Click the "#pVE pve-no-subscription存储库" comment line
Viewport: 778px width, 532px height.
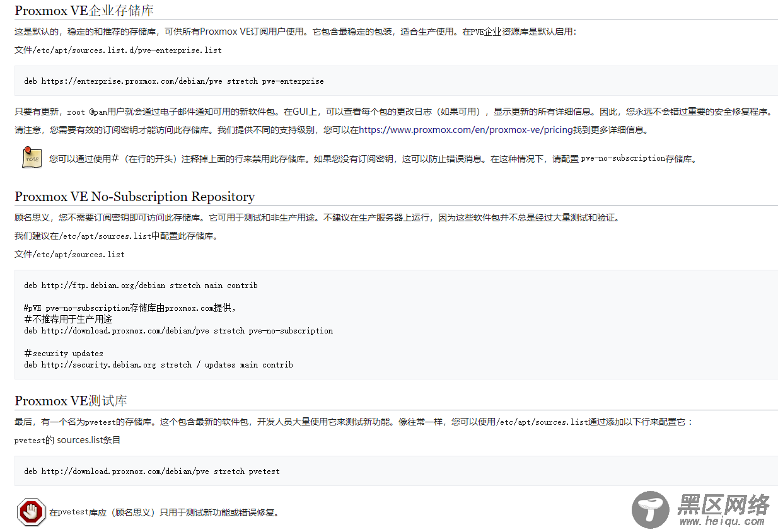pyautogui.click(x=130, y=308)
